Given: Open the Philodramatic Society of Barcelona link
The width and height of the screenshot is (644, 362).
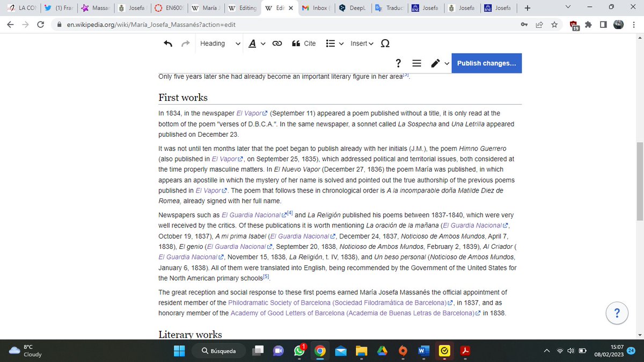Looking at the screenshot, I should [341, 302].
